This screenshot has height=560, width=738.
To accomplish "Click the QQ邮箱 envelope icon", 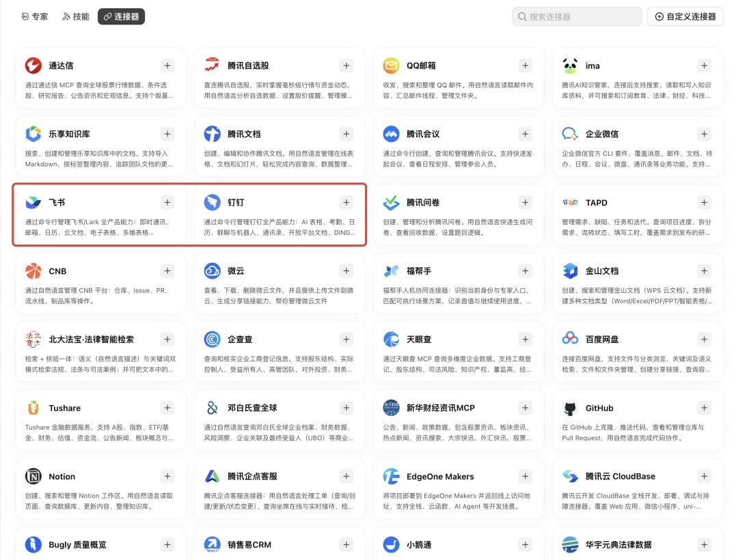I will point(391,66).
